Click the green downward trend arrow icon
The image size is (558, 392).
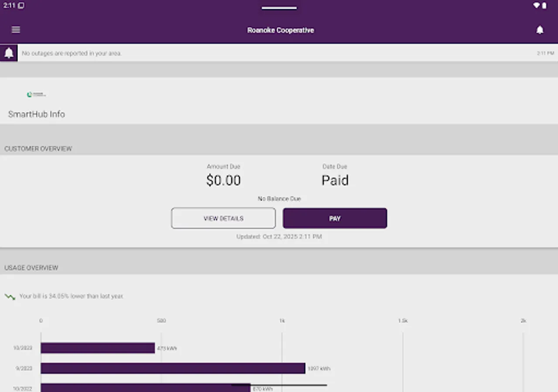[x=9, y=296]
